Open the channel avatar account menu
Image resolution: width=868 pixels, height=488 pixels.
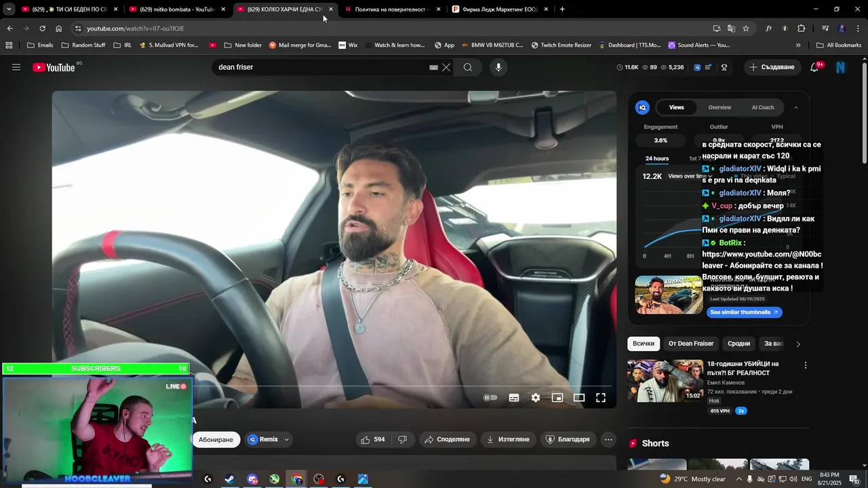[x=841, y=67]
